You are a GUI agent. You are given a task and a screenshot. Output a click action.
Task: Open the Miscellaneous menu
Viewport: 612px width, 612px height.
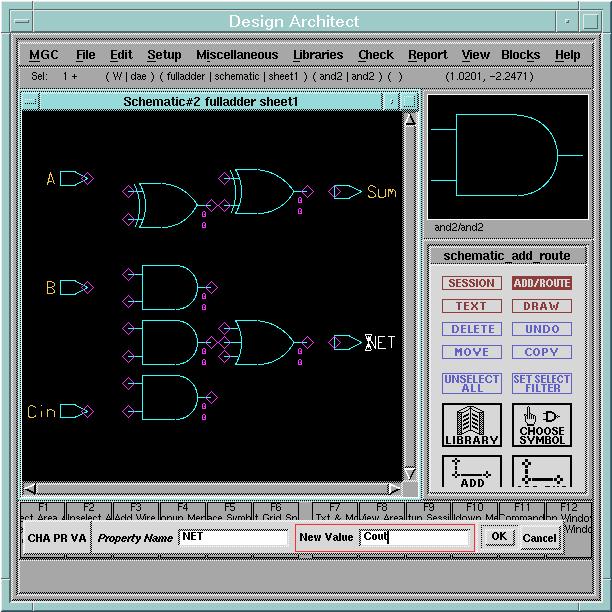(x=237, y=55)
